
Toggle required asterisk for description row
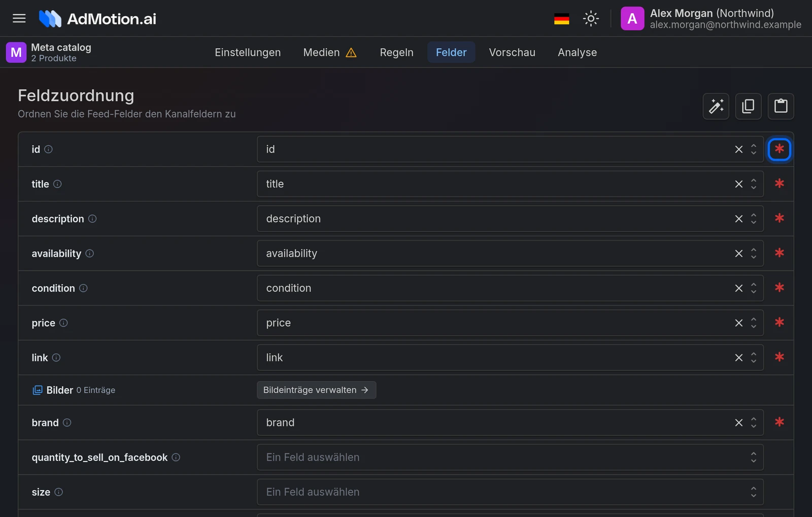click(x=780, y=218)
